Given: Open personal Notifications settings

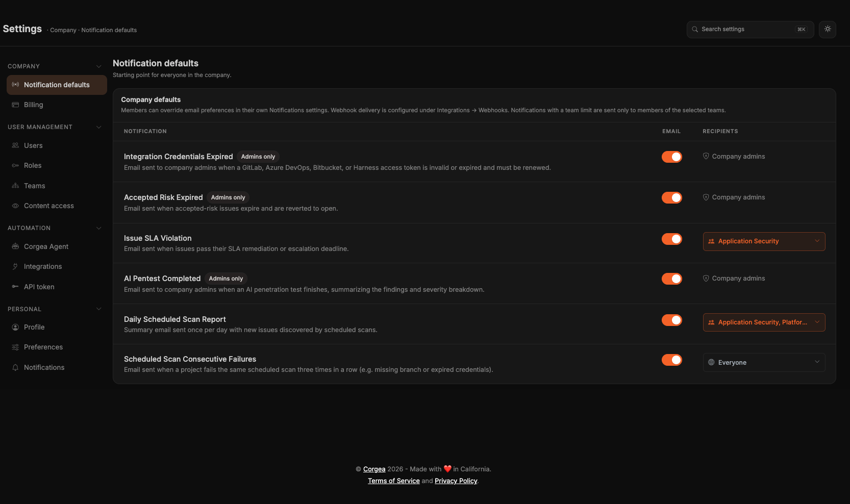Looking at the screenshot, I should [57, 367].
